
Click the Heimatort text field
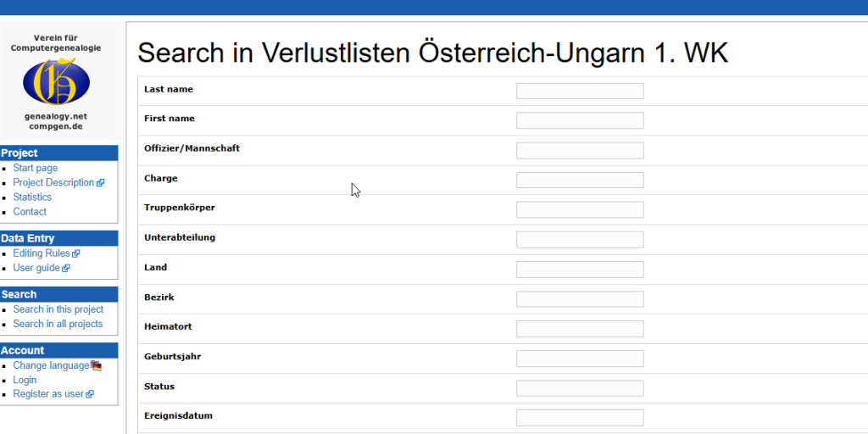[x=580, y=329]
